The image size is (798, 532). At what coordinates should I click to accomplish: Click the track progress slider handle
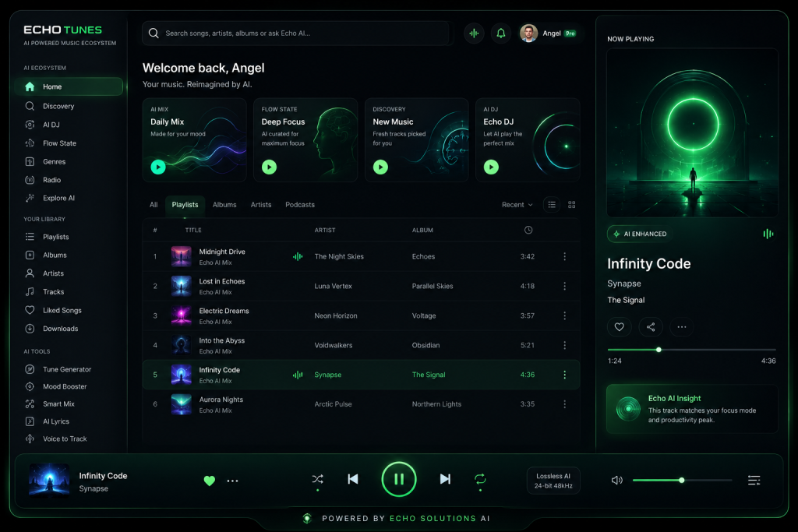tap(659, 350)
